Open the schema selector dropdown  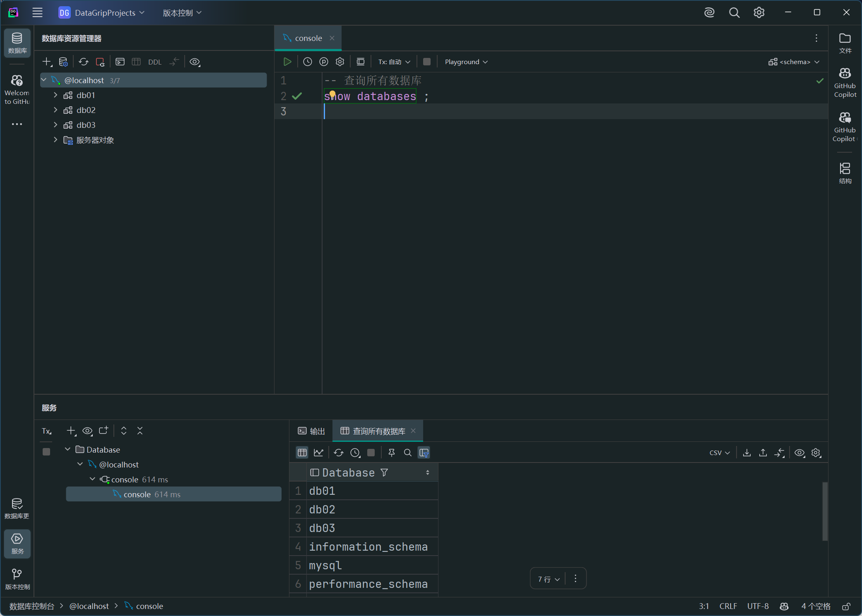(794, 62)
